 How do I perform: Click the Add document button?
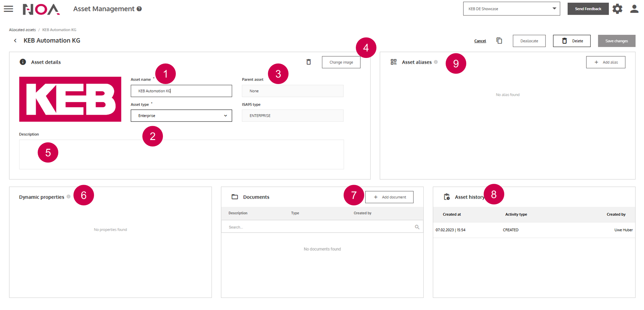[389, 197]
